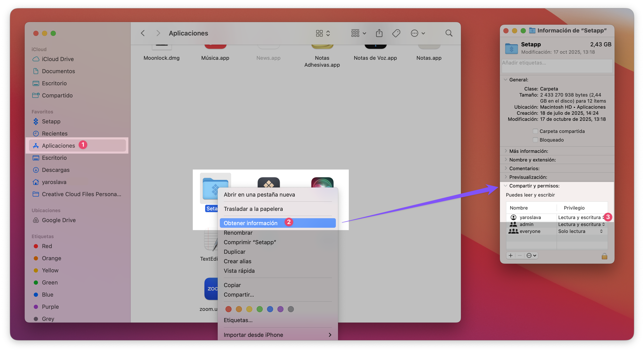Apply red tag color in context menu
This screenshot has width=644, height=352.
click(228, 309)
